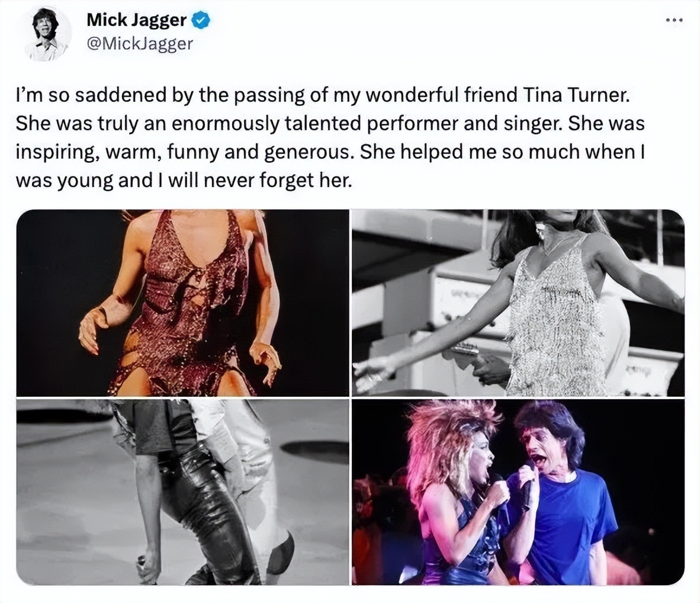Open the tweet author's profile avatar

coord(46,36)
